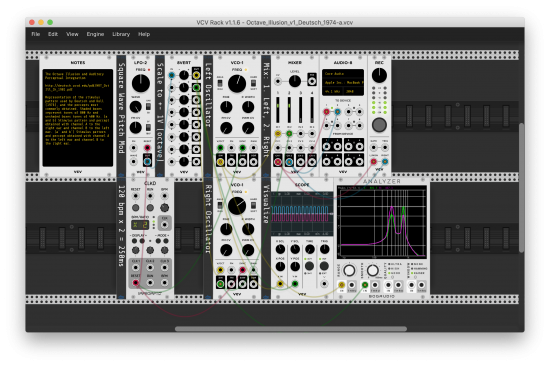550x366 pixels.
Task: Open the View menu
Action: 72,34
